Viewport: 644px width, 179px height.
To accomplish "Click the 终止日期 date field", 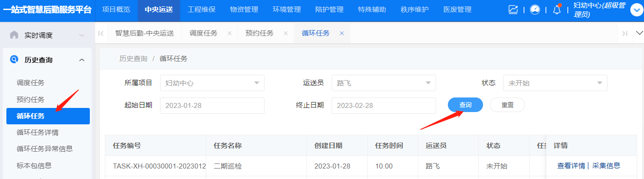I will [x=384, y=106].
